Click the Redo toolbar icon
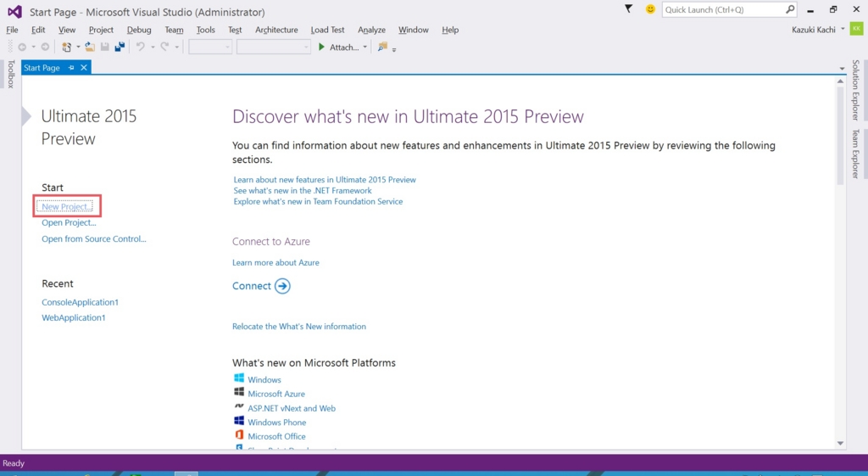Screen dimensions: 868x476 click(164, 48)
